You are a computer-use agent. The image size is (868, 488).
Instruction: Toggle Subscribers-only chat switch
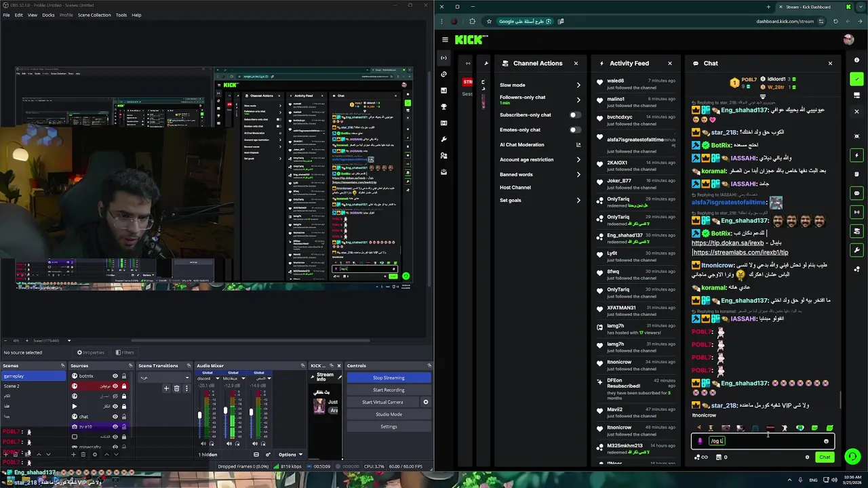(575, 115)
